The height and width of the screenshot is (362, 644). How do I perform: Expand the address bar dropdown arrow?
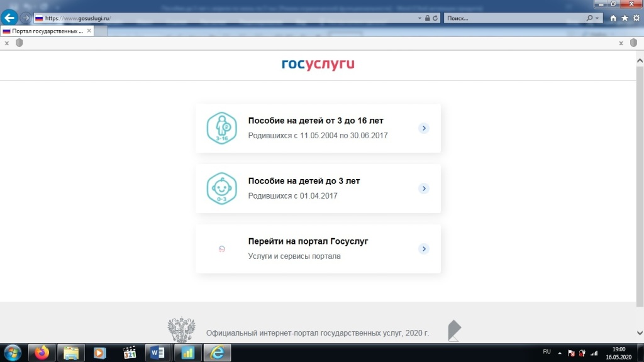point(419,18)
